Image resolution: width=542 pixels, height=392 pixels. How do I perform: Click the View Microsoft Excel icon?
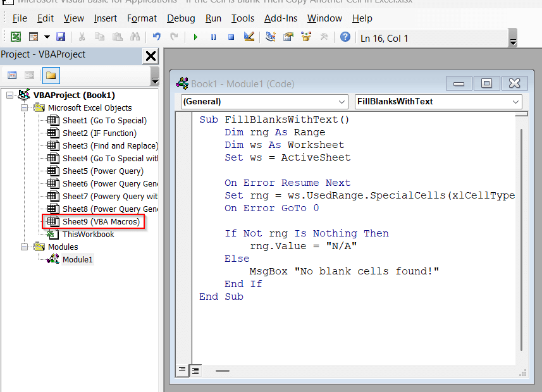(16, 37)
